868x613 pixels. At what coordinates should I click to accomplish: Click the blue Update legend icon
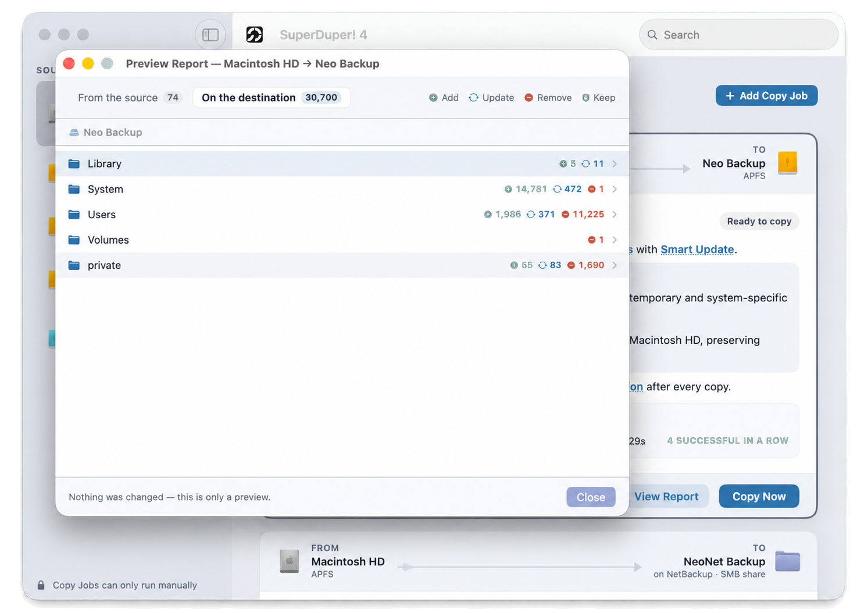pos(474,98)
